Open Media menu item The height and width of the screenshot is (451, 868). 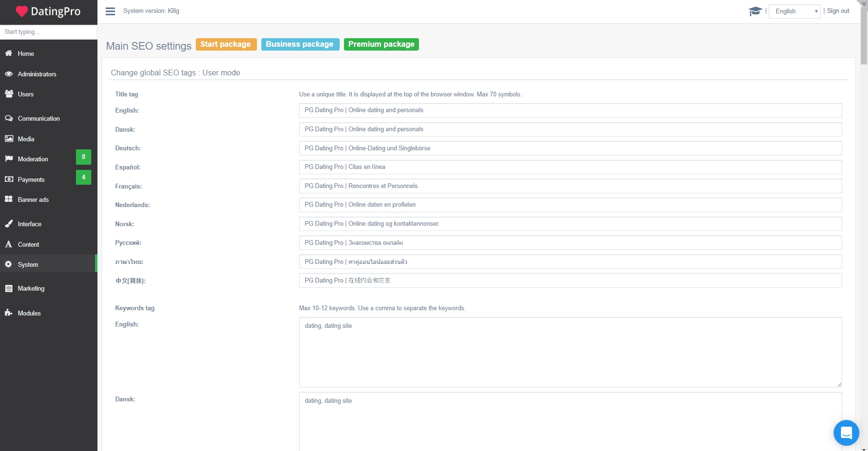point(26,139)
